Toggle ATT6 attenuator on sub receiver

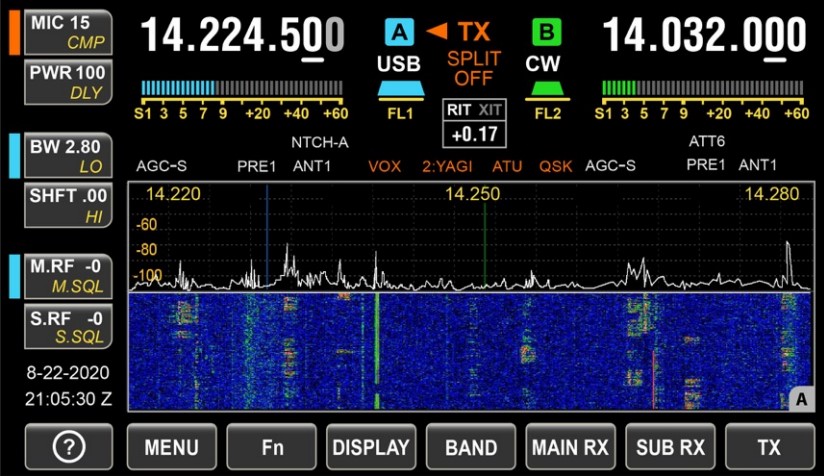click(x=707, y=141)
